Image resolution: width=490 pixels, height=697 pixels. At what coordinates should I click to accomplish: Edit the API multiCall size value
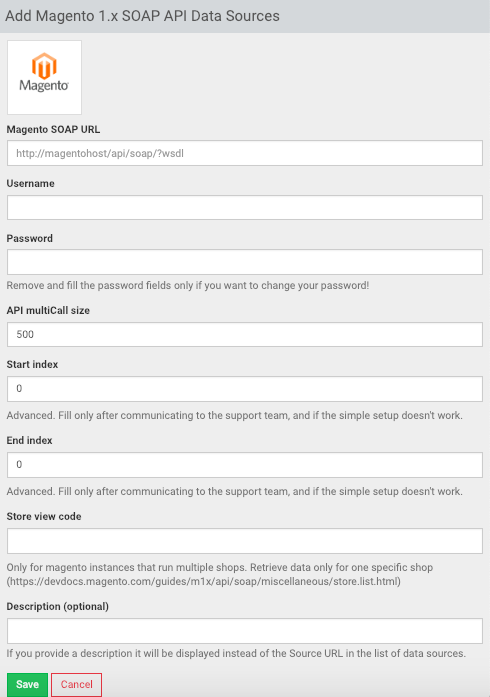pyautogui.click(x=245, y=334)
